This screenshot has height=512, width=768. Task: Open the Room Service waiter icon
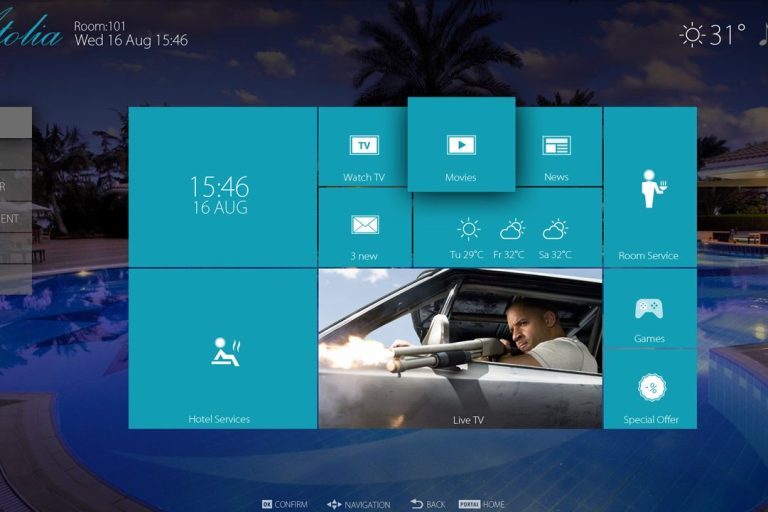[x=652, y=189]
